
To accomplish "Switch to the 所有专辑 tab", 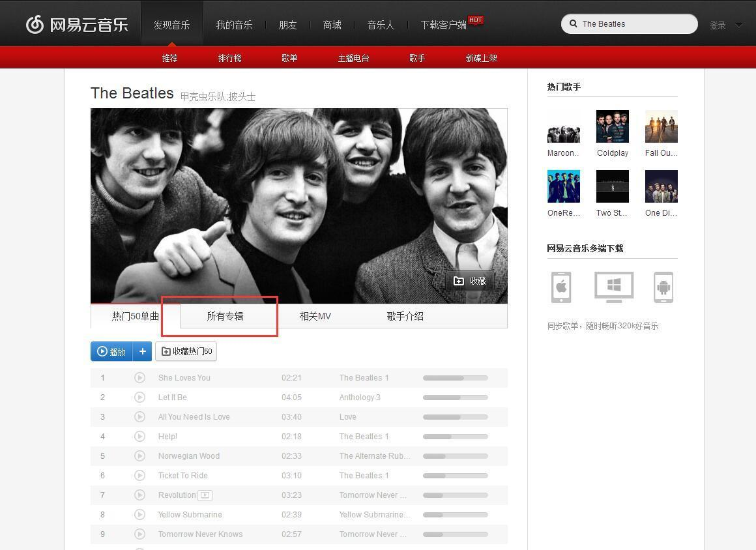I will (225, 316).
